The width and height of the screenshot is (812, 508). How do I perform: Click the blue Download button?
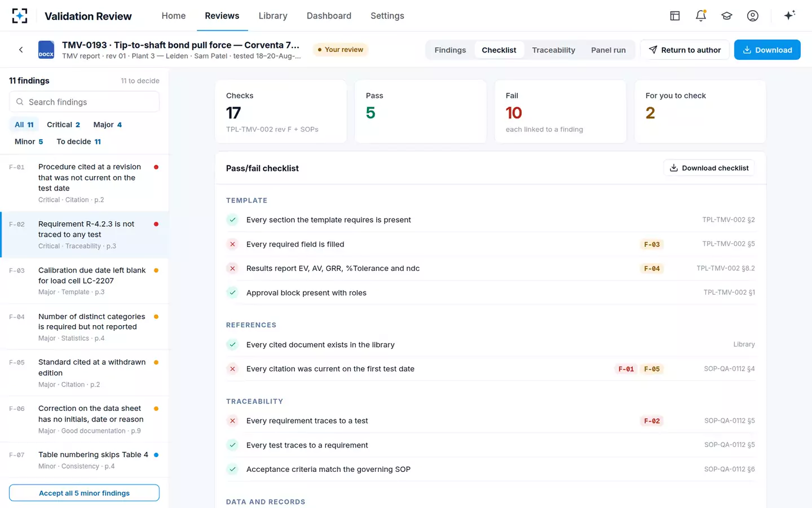(x=767, y=50)
